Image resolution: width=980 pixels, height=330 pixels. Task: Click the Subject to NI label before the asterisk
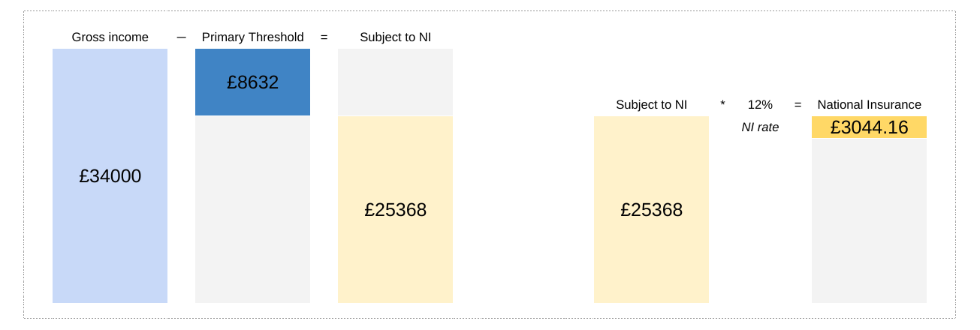point(652,105)
